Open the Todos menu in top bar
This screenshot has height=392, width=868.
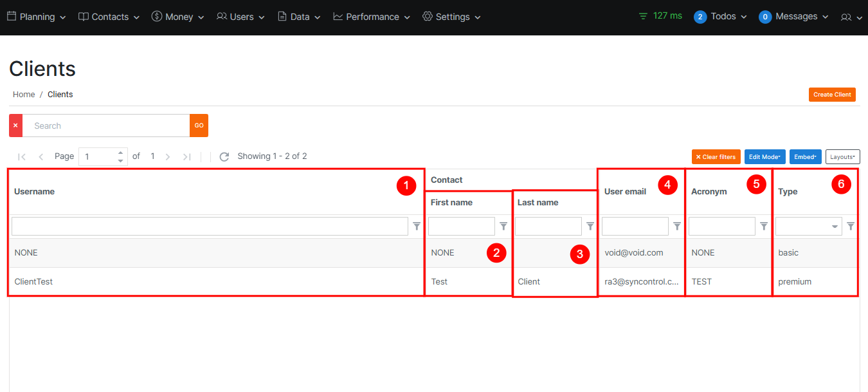pyautogui.click(x=721, y=17)
